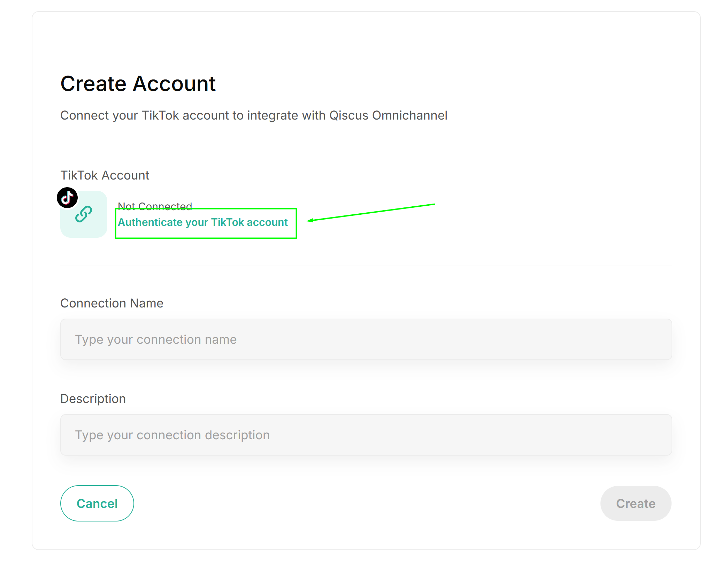Click the Cancel button

[x=97, y=503]
